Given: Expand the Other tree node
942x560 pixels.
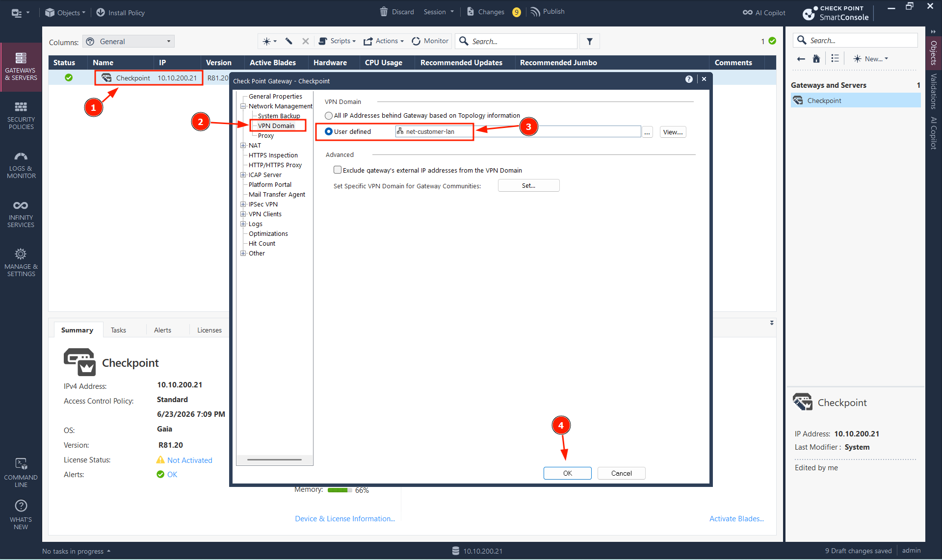Looking at the screenshot, I should click(243, 254).
